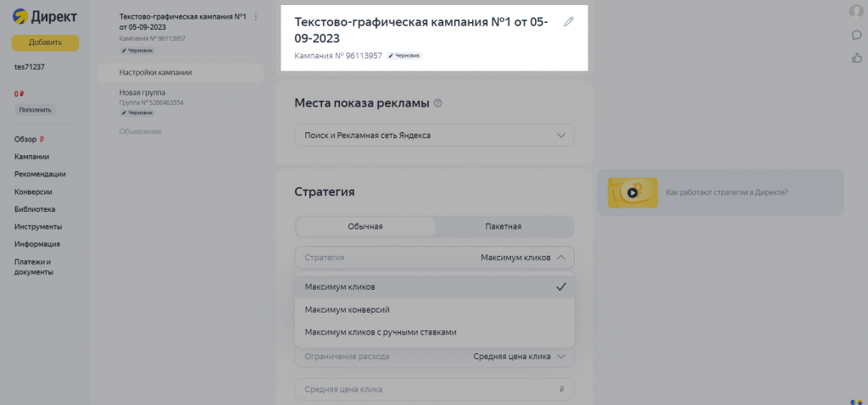Click the thumbs-up feedback icon
Viewport: 868px width, 405px height.
(856, 58)
